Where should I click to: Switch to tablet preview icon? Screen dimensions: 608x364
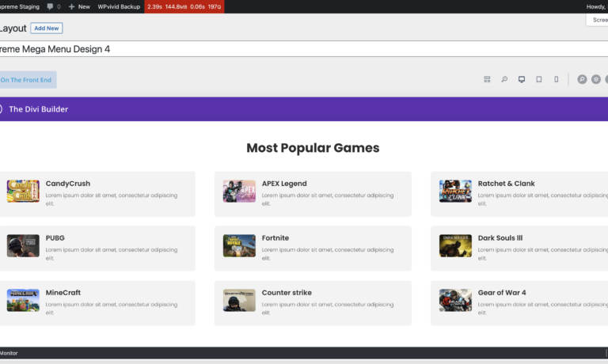coord(539,79)
